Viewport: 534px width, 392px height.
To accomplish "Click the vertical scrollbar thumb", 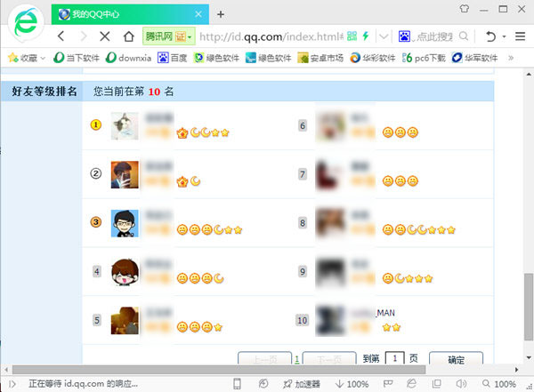I will 529,307.
